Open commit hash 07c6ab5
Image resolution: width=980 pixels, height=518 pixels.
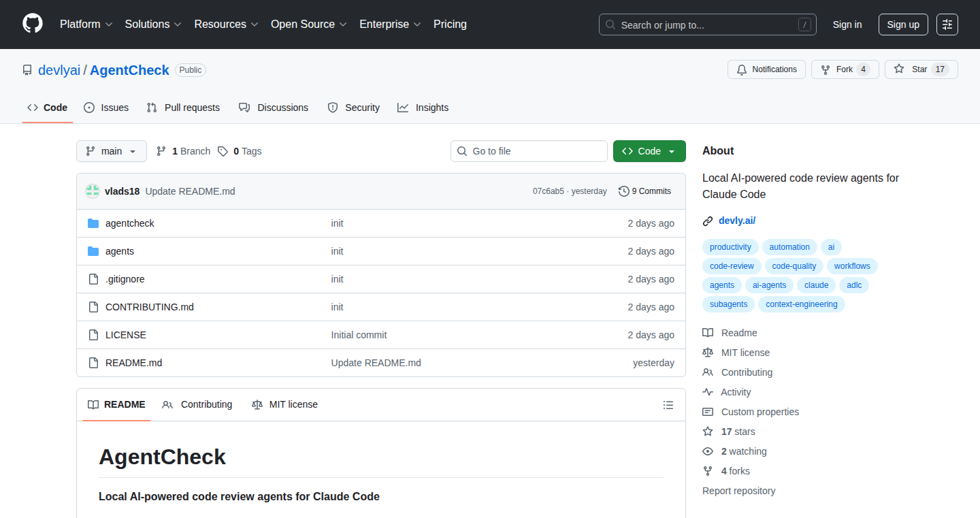pyautogui.click(x=549, y=191)
